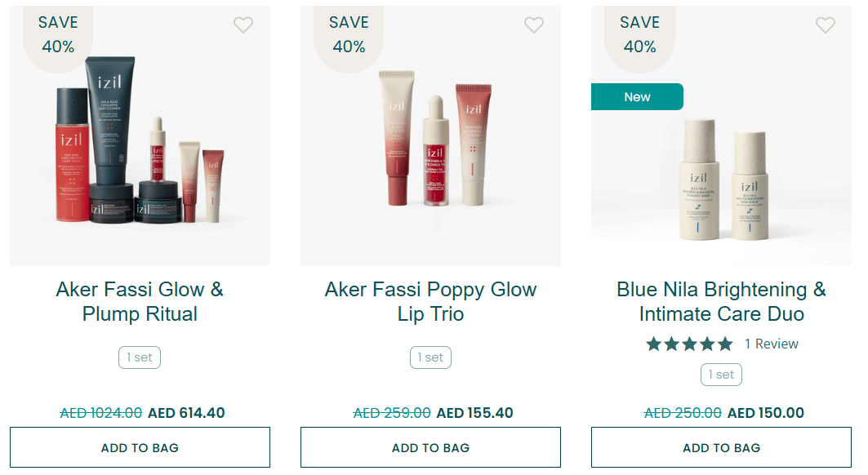Select 1 set option for Glow & Plump Ritual
The image size is (868, 475).
140,357
